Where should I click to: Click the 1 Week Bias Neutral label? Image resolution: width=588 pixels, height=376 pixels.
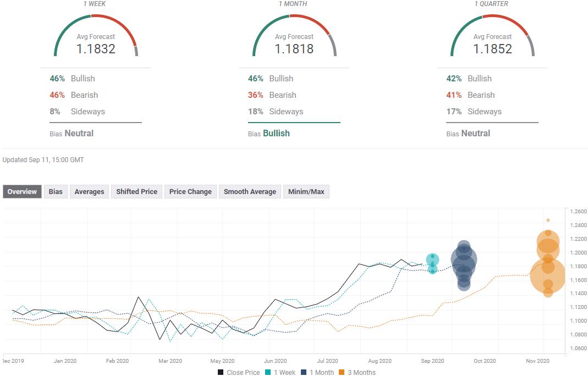click(x=72, y=134)
